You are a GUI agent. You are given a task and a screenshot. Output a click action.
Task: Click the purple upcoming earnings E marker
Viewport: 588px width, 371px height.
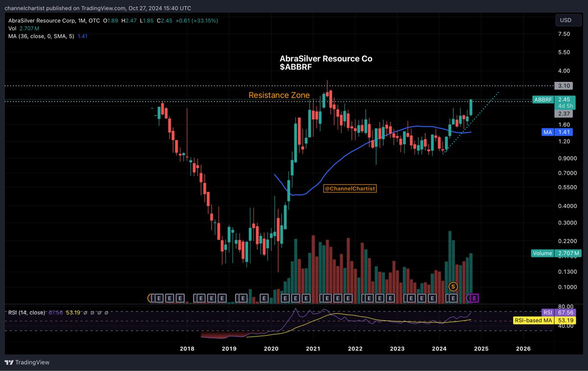pyautogui.click(x=474, y=297)
